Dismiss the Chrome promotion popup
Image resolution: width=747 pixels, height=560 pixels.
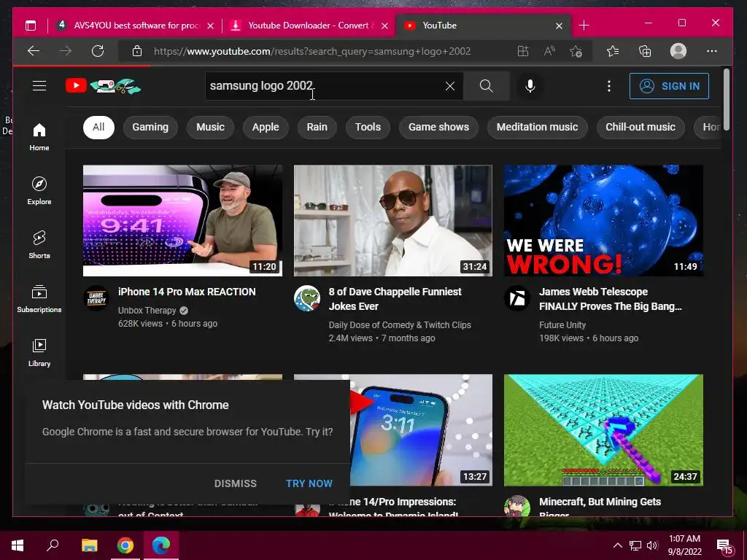coord(236,483)
